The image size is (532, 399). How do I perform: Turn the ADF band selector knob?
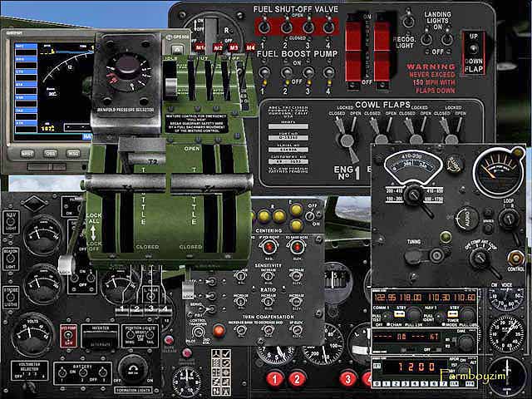[414, 195]
